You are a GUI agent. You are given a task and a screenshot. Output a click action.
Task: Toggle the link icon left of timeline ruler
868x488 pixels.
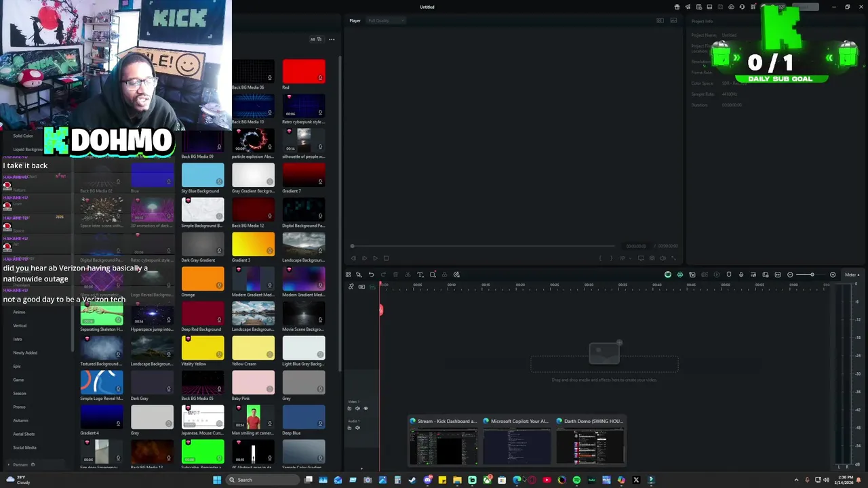(351, 287)
